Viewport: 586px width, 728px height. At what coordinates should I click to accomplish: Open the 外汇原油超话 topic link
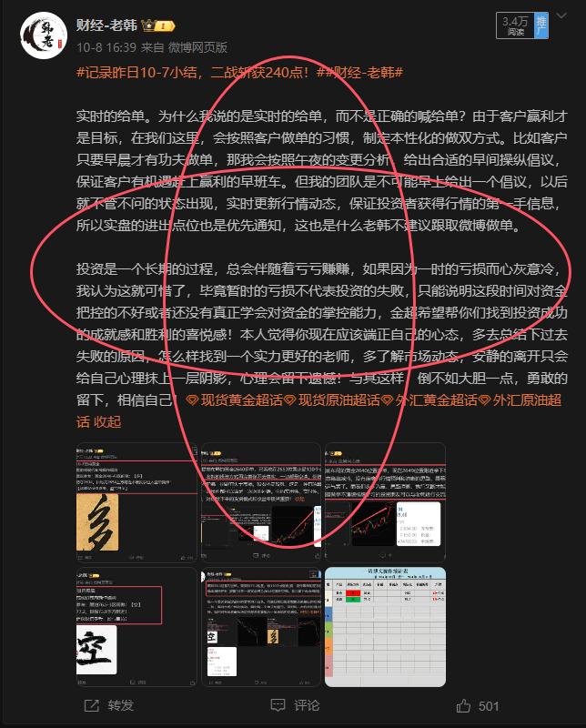[x=527, y=399]
